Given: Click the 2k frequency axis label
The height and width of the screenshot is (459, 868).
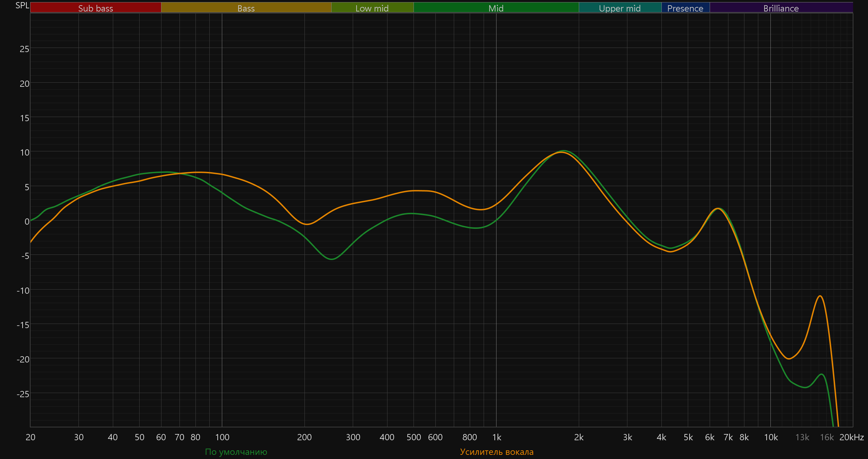Looking at the screenshot, I should coord(579,437).
